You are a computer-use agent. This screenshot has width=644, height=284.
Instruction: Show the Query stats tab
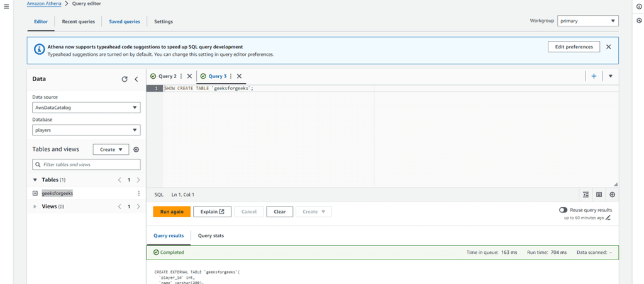(211, 236)
